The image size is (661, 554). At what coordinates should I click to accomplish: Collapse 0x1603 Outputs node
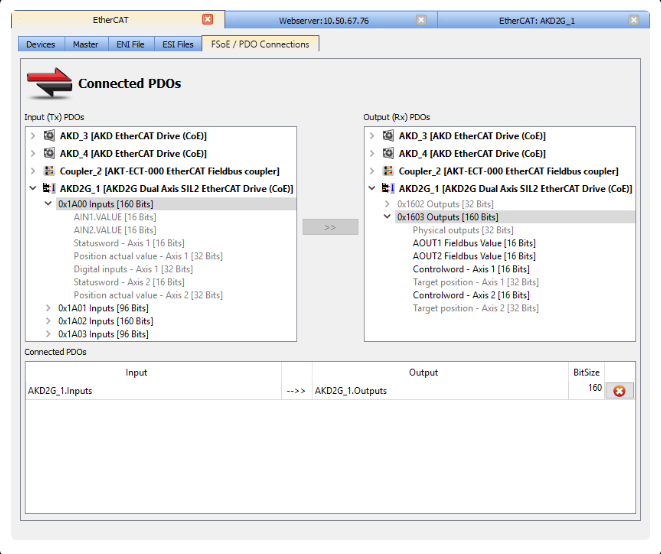click(x=387, y=217)
